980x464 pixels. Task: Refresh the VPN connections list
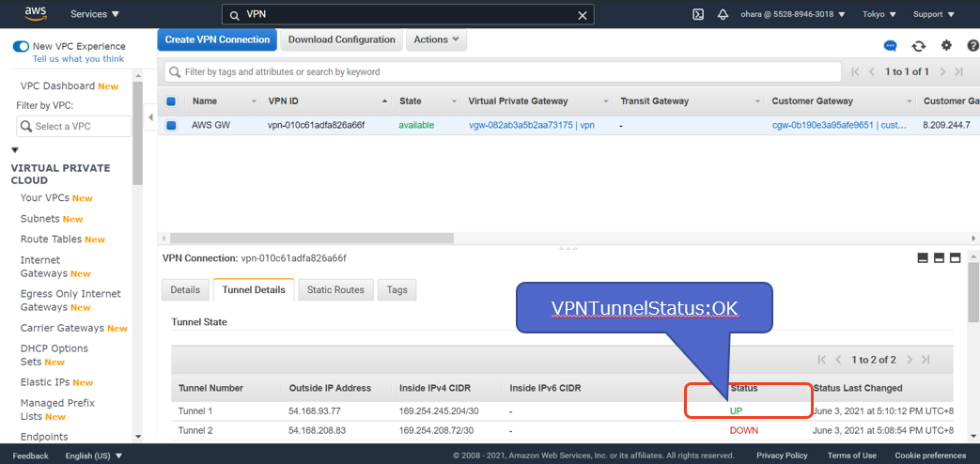[918, 46]
